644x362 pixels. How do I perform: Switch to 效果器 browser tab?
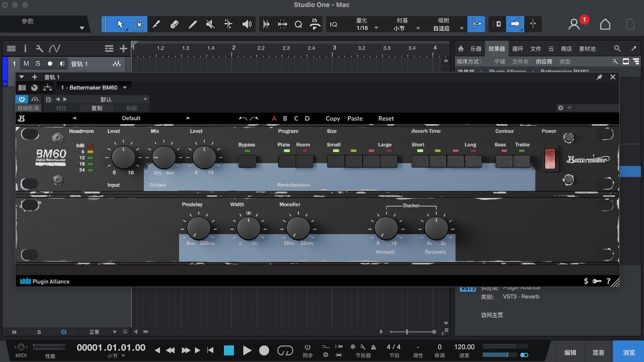[x=497, y=49]
